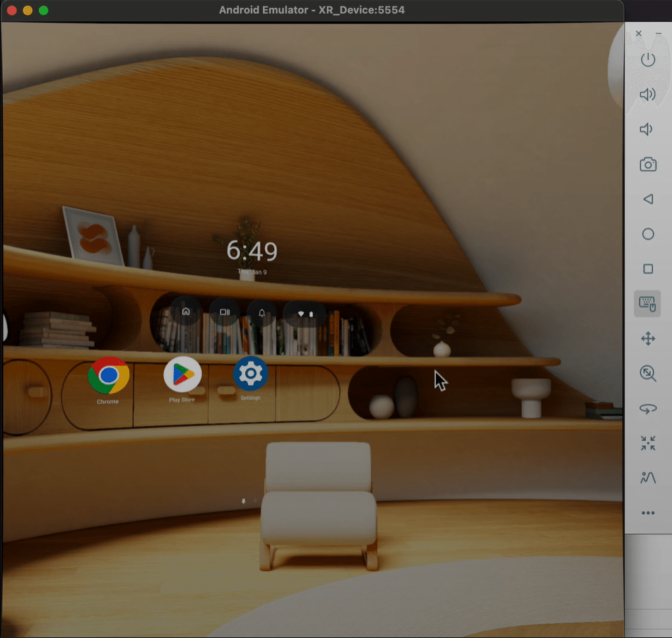
Task: Click the pin icon below the app row
Action: [x=243, y=502]
